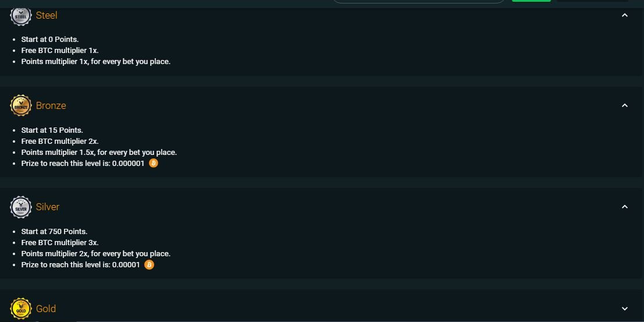This screenshot has width=644, height=322.
Task: Click the Bronze prize amount 0.000001
Action: point(128,164)
